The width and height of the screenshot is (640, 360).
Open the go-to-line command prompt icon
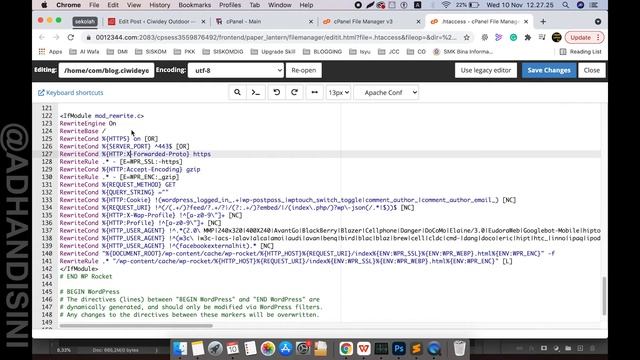pos(256,92)
